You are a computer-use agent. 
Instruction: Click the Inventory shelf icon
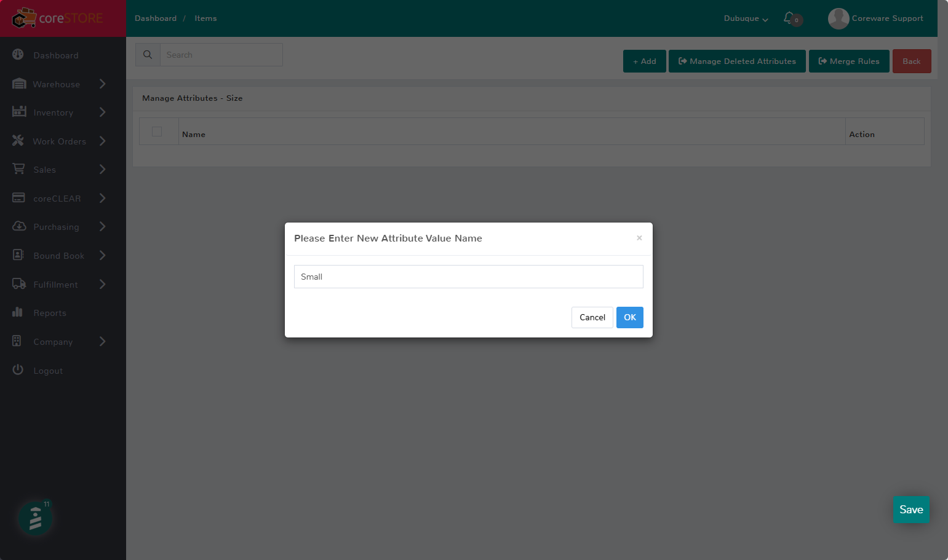click(x=19, y=112)
